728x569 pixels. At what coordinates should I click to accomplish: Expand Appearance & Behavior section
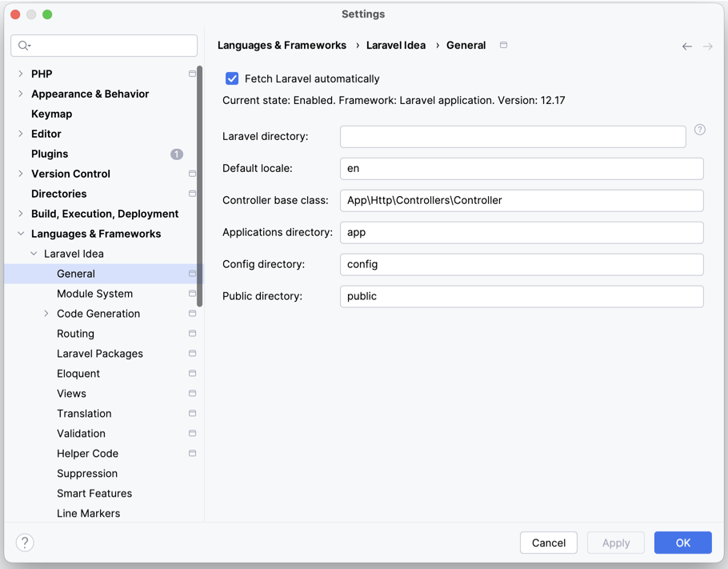tap(21, 94)
